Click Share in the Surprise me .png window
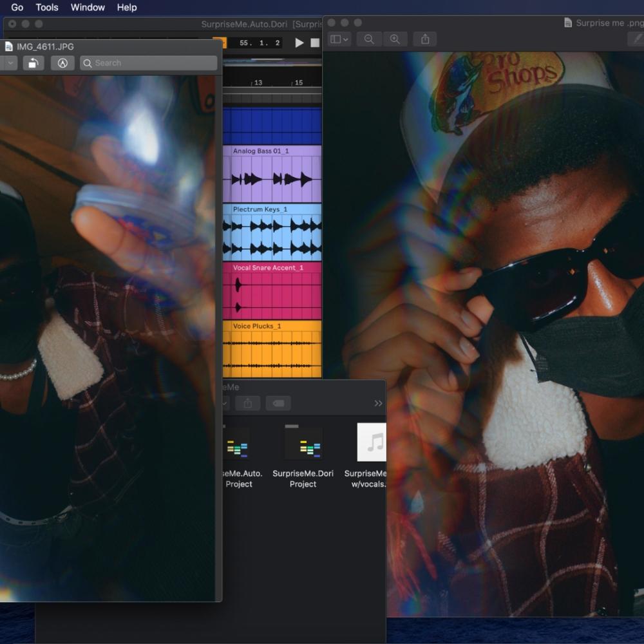The image size is (644, 644). click(x=425, y=39)
